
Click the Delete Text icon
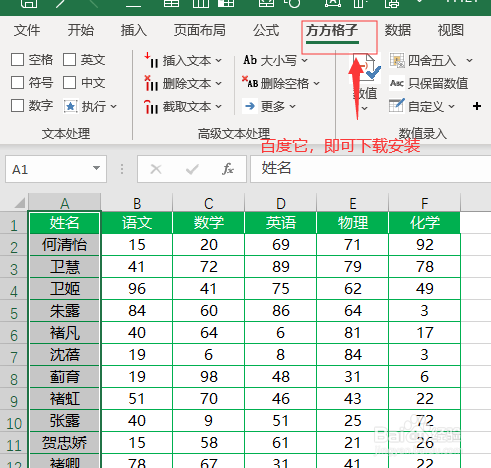pyautogui.click(x=151, y=83)
